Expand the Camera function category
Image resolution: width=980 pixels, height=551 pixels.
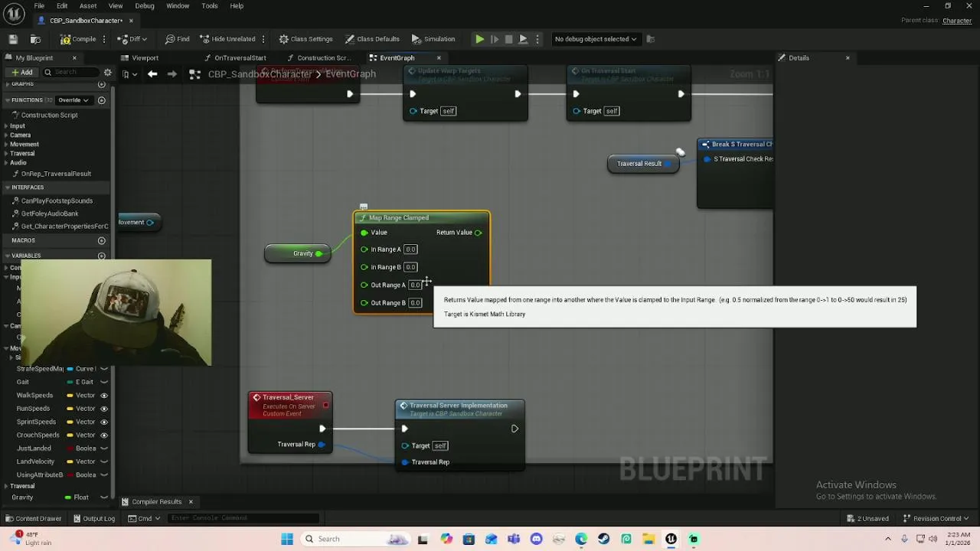(7, 135)
